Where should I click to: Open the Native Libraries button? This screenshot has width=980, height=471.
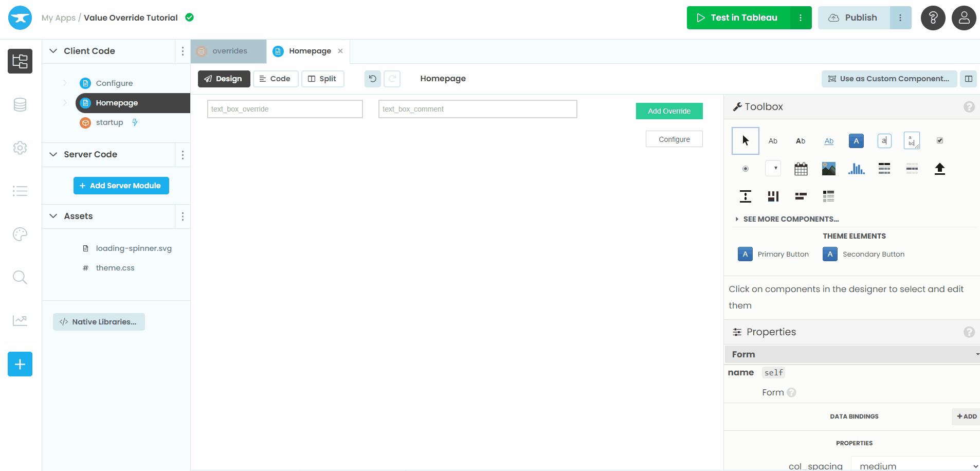(99, 322)
